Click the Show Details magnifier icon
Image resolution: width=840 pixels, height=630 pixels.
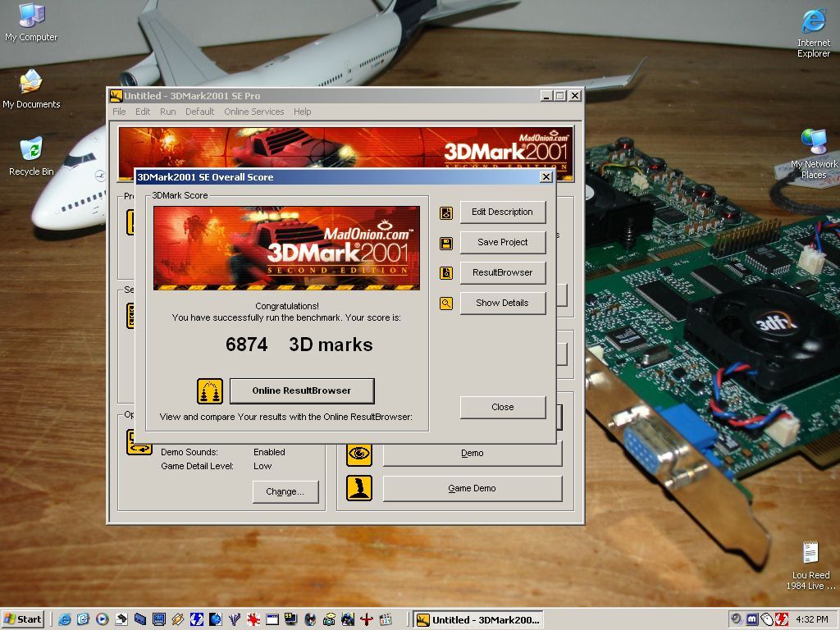coord(446,304)
